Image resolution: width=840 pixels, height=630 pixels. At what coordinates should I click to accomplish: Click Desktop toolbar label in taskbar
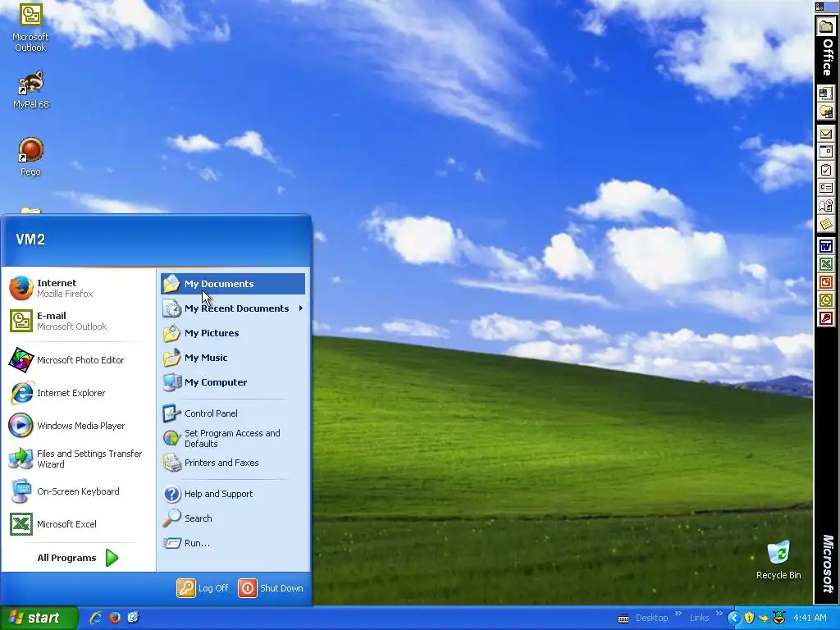(651, 619)
